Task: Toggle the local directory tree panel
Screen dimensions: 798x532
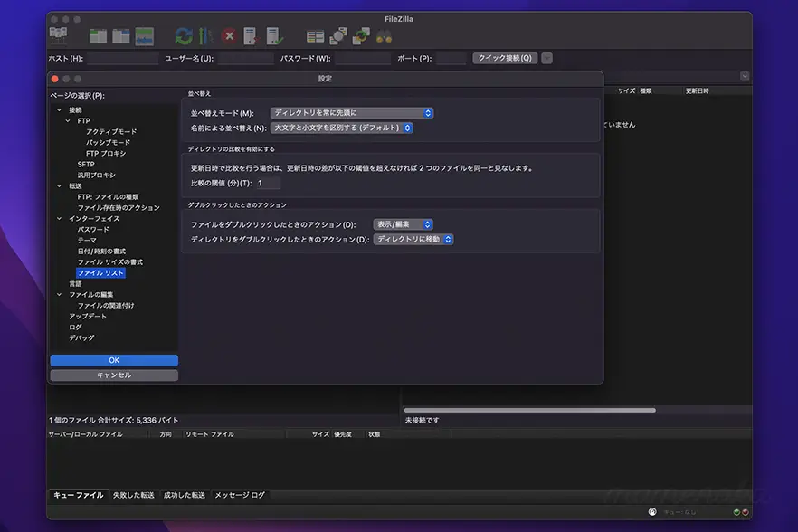Action: (97, 34)
